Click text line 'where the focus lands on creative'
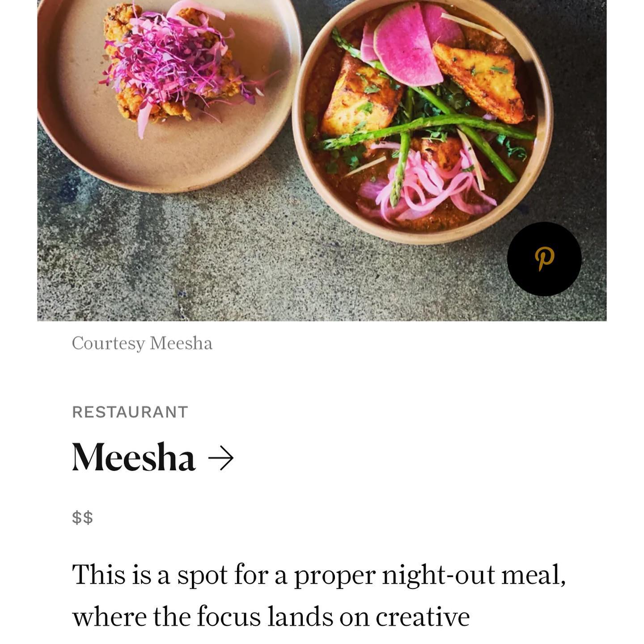Viewport: 644px width, 644px height. pos(271,617)
